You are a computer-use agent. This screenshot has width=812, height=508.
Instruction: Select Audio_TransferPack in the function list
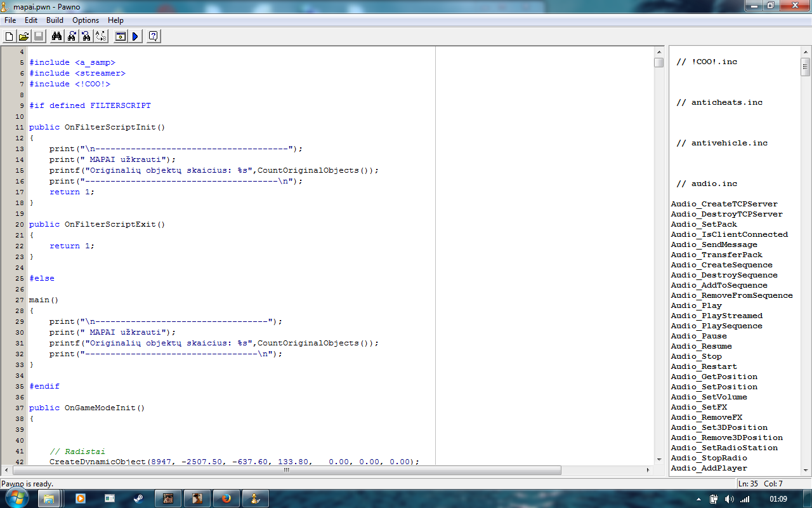point(716,255)
